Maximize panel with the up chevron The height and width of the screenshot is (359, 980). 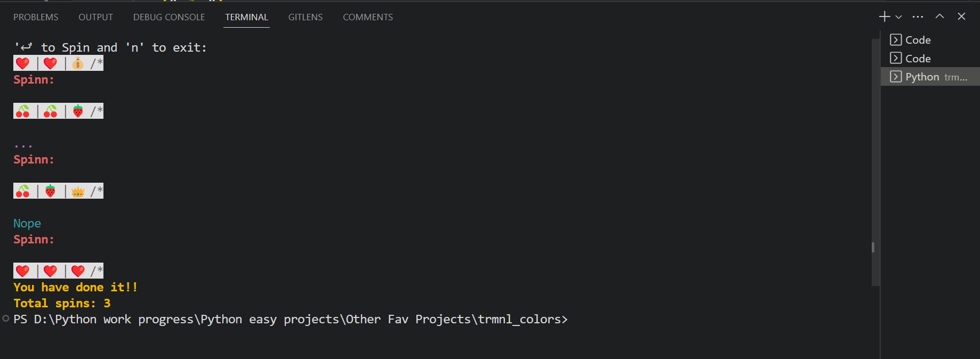(x=939, y=17)
